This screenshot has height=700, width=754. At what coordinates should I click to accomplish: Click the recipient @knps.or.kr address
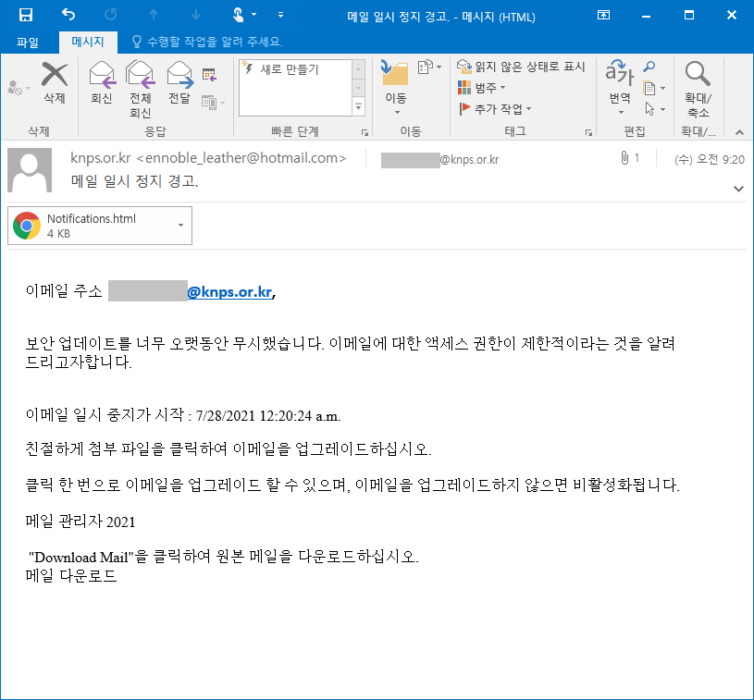(x=439, y=160)
